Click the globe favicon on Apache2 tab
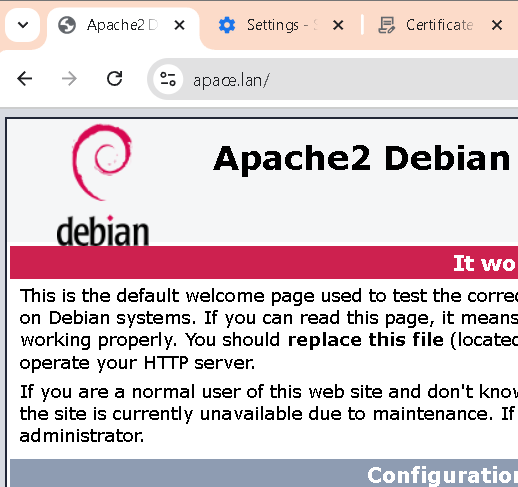This screenshot has width=518, height=487. 67,25
